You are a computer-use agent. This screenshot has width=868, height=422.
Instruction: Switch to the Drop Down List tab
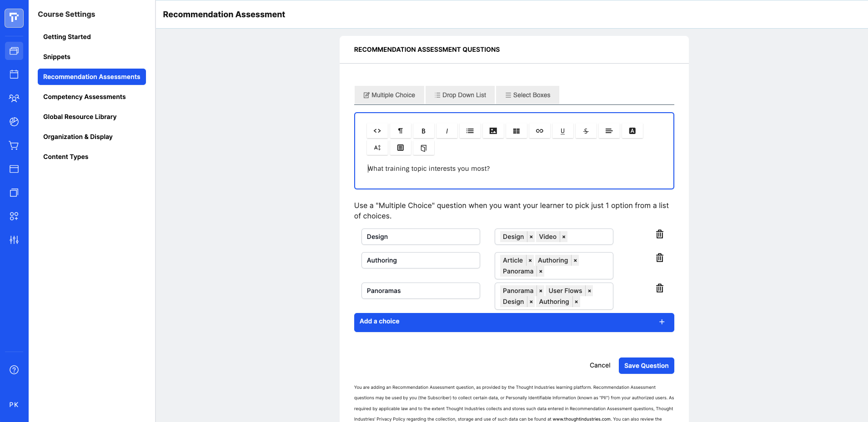[460, 95]
